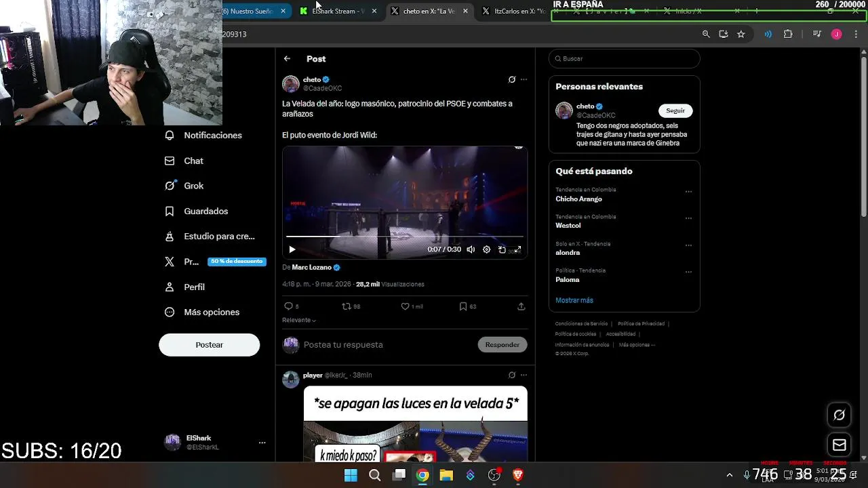Open Westcol trend
This screenshot has height=488, width=868.
point(568,226)
